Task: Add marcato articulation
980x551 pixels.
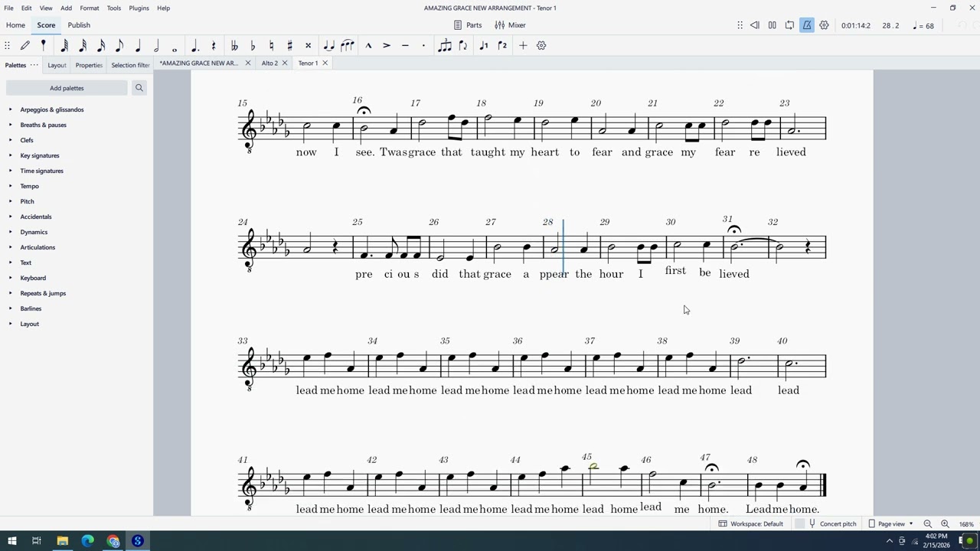Action: coord(368,46)
